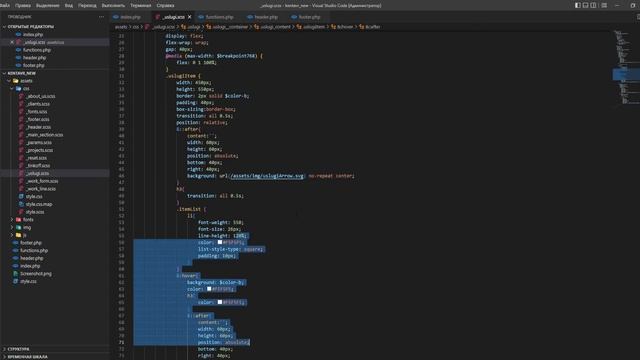Close the _uslugi.scss tab
Screen dimensions: 640x360
(x=189, y=17)
